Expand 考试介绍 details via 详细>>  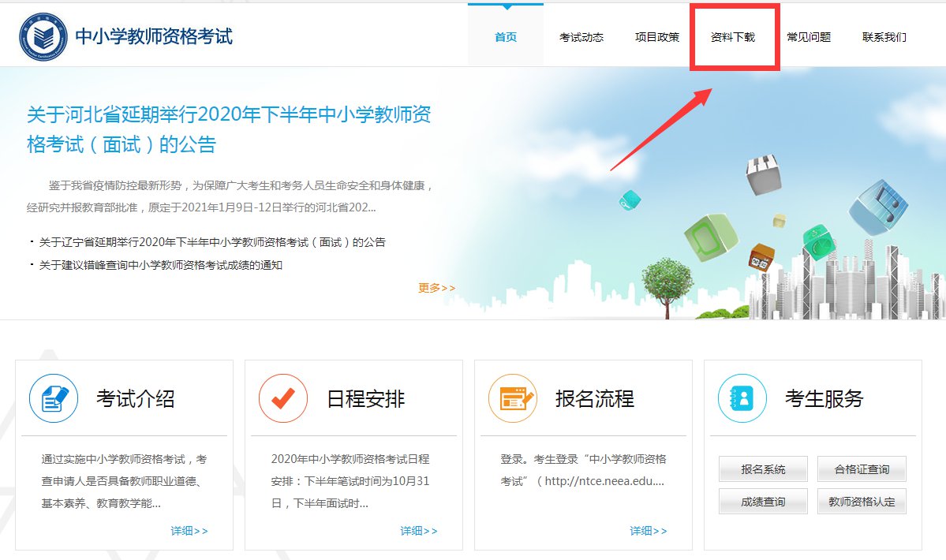(189, 531)
